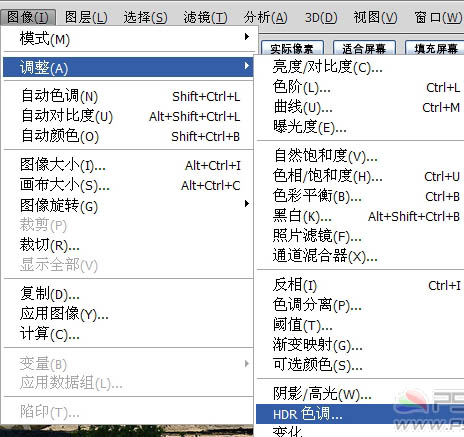The image size is (464, 437).
Task: Open 计算(C)... dialog
Action: 128,334
